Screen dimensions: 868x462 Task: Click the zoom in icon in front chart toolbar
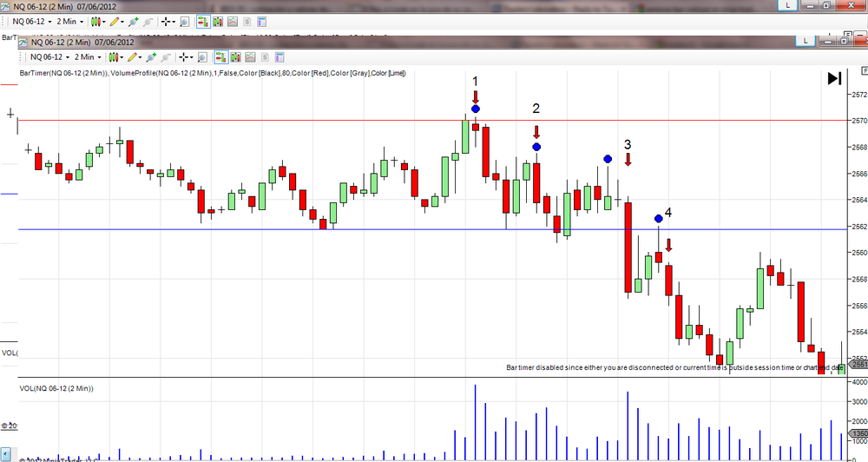(x=150, y=57)
